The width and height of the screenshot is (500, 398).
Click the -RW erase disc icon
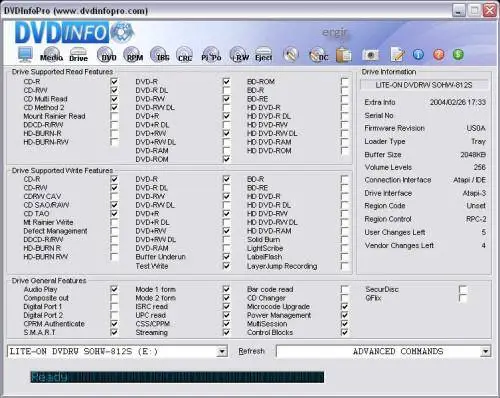[239, 54]
